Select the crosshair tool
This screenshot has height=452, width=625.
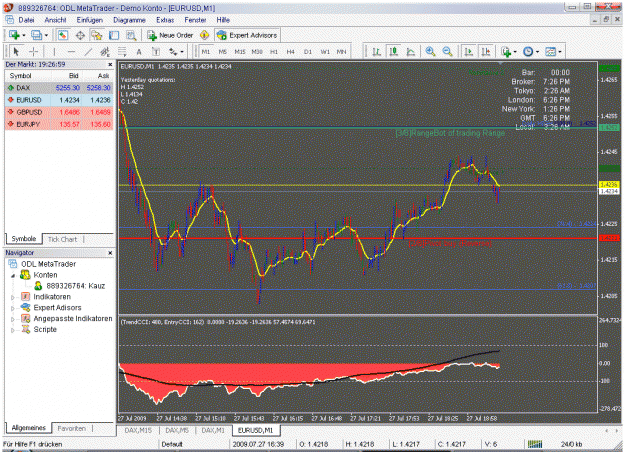(33, 51)
